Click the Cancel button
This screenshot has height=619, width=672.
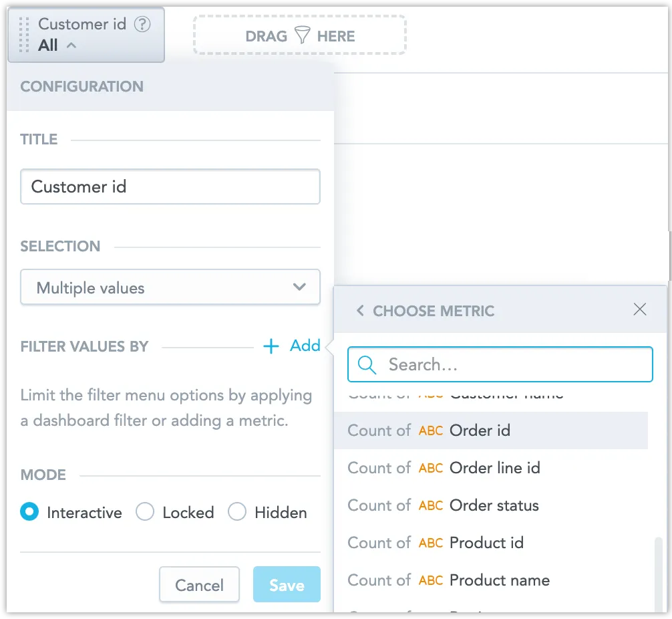point(199,584)
